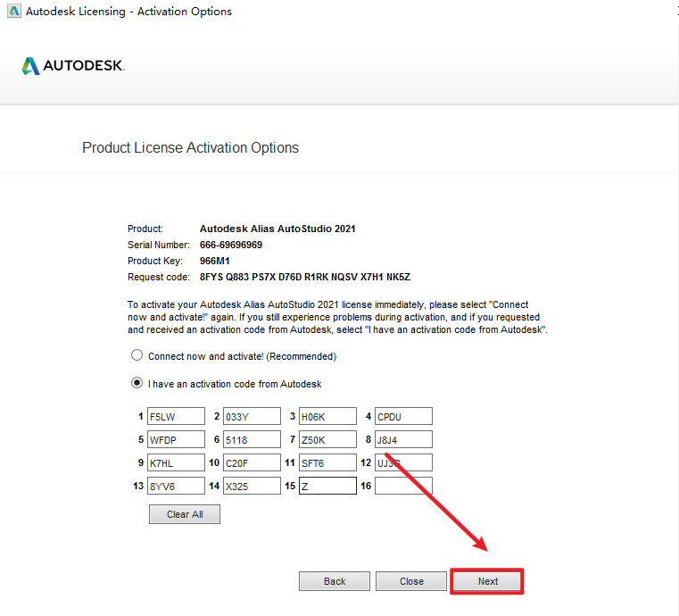Click activation code field 8 containing J8J4
This screenshot has width=679, height=616.
[403, 439]
